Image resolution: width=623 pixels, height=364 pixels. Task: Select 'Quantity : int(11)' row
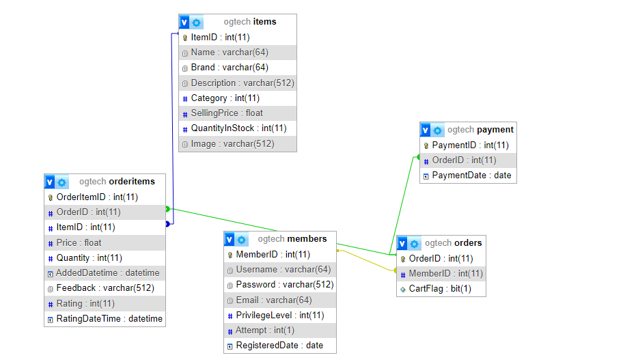[105, 258]
